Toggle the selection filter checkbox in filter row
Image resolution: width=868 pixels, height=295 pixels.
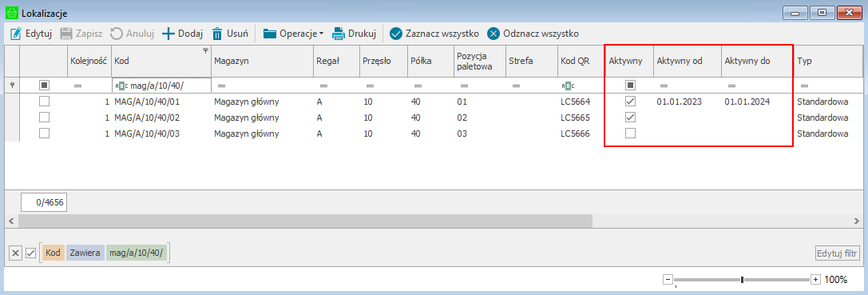click(x=44, y=86)
